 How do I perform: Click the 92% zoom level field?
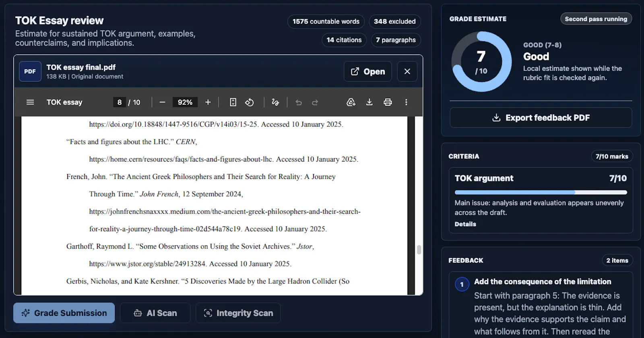pos(185,102)
